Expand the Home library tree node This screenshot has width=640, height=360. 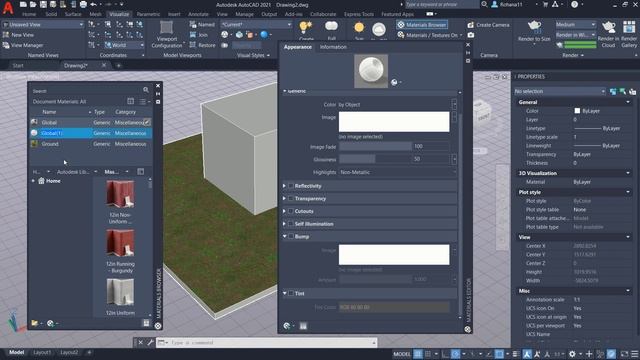point(33,181)
